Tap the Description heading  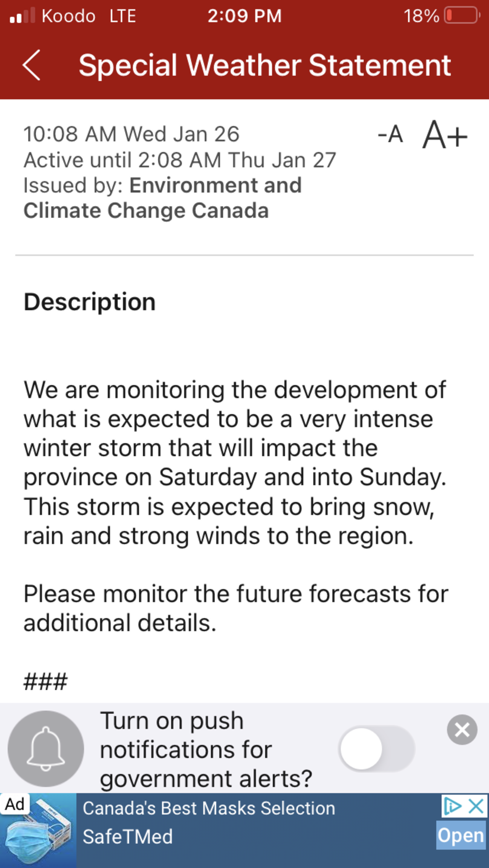pyautogui.click(x=90, y=302)
